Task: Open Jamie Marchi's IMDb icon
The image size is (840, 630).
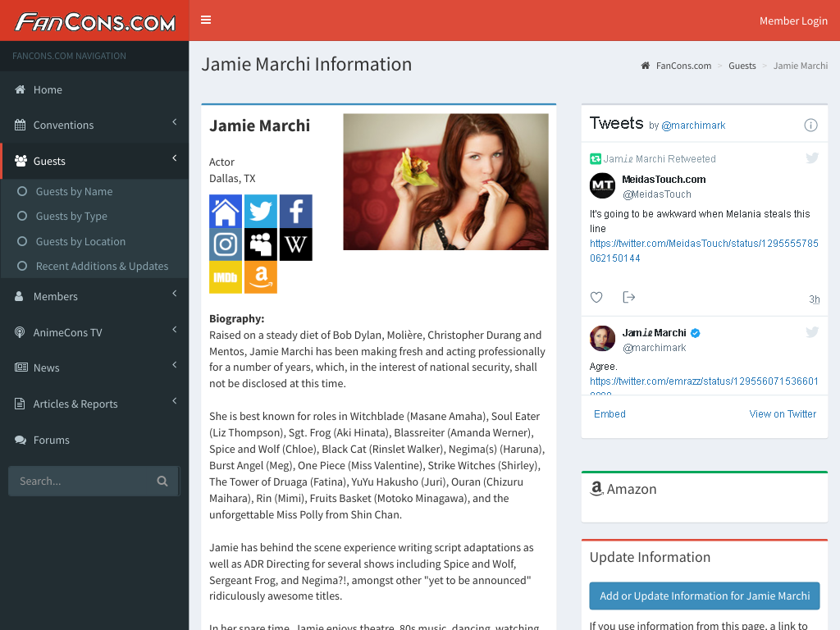Action: 226,277
